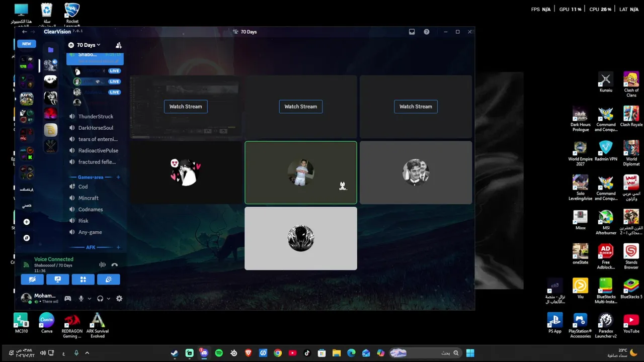
Task: Open Radmin VPN desktop shortcut
Action: pyautogui.click(x=606, y=151)
